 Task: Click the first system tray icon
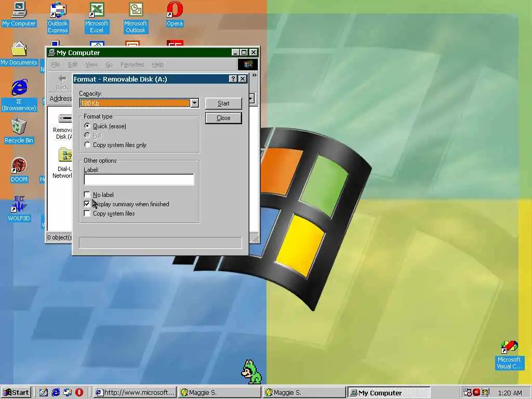tap(467, 393)
